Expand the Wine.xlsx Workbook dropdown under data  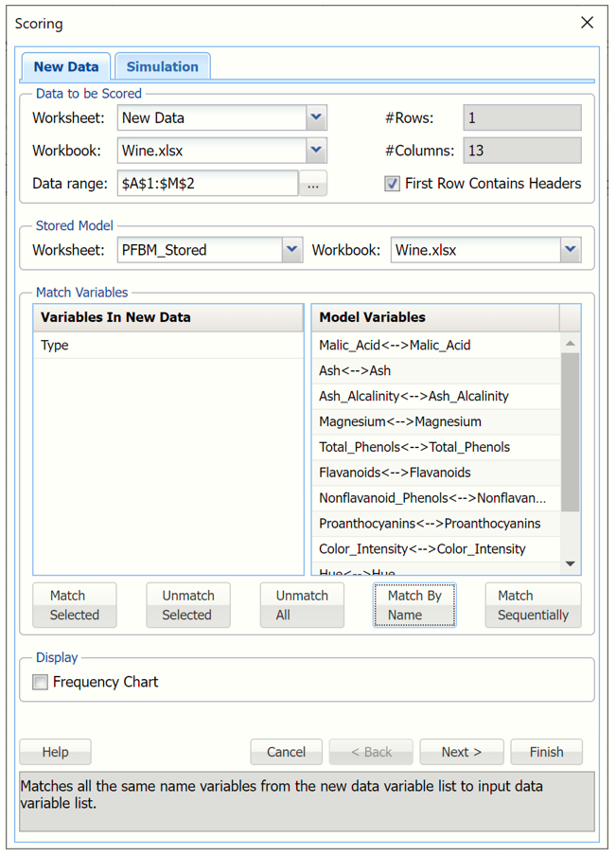(x=316, y=151)
